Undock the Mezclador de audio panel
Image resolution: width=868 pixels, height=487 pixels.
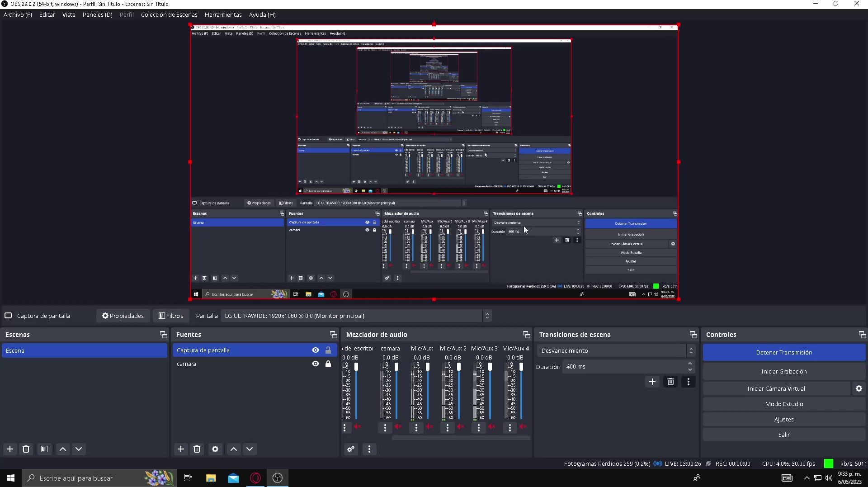point(526,335)
